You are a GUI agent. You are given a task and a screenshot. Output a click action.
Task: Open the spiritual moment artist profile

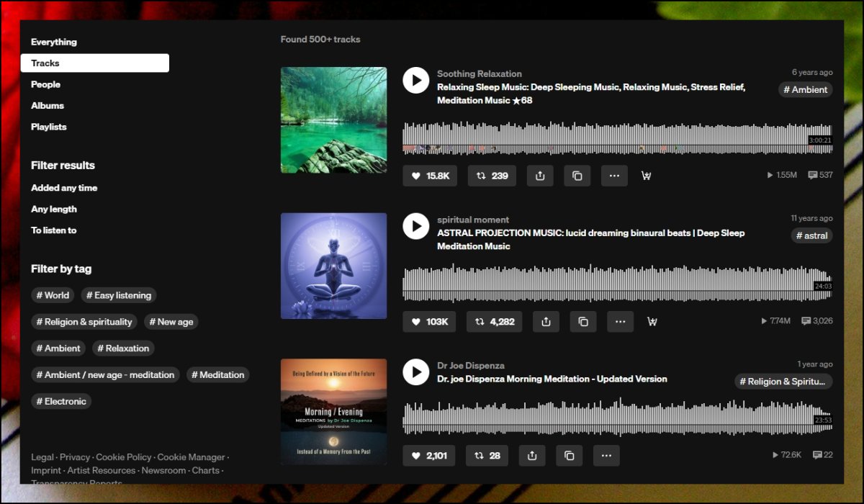pyautogui.click(x=473, y=220)
